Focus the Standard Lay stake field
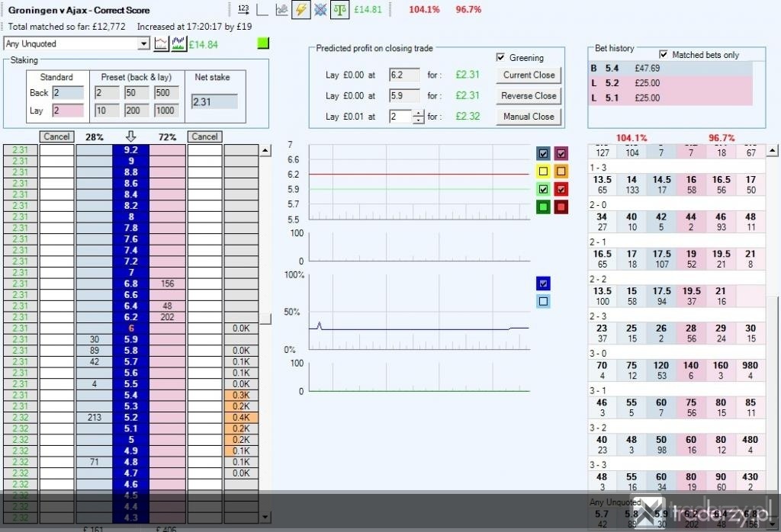Image resolution: width=781 pixels, height=532 pixels. tap(68, 111)
